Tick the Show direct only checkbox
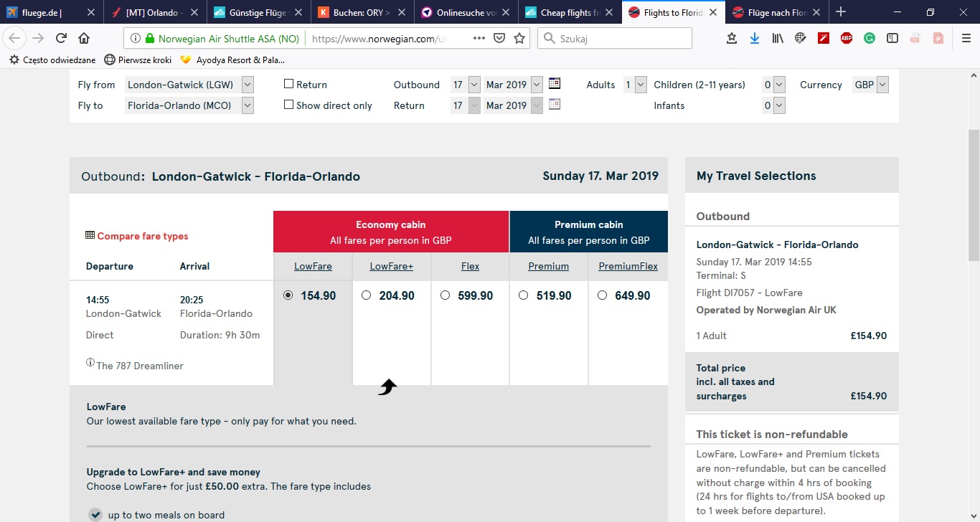Screen dimensions: 980x522 coord(289,105)
